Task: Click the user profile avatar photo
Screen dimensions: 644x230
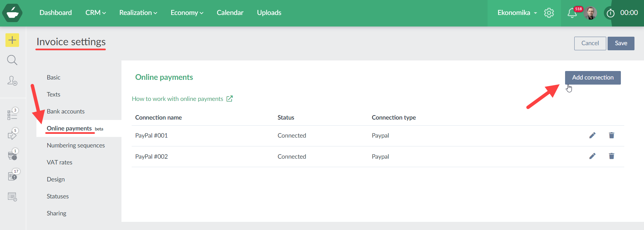Action: (591, 13)
